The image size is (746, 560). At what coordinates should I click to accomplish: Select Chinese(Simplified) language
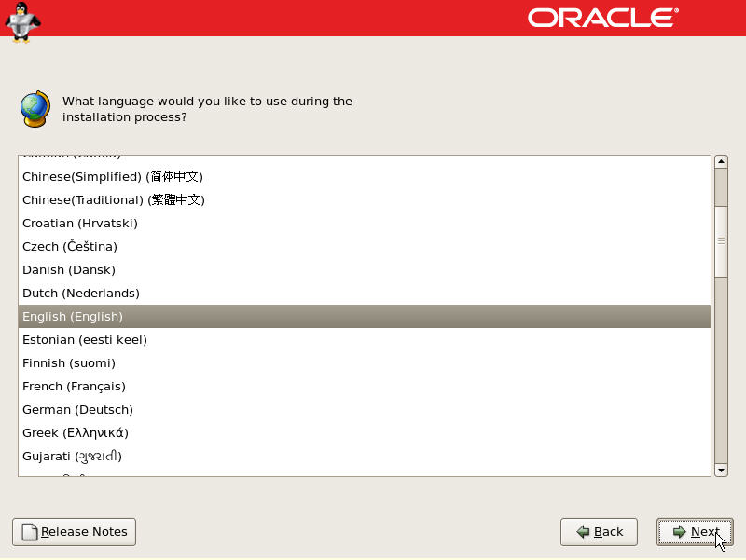coord(365,177)
